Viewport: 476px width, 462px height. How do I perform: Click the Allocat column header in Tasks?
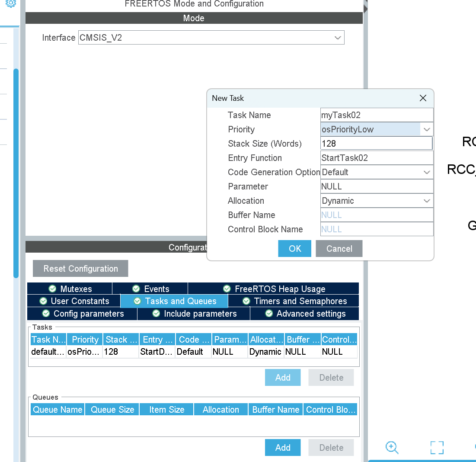coord(266,340)
